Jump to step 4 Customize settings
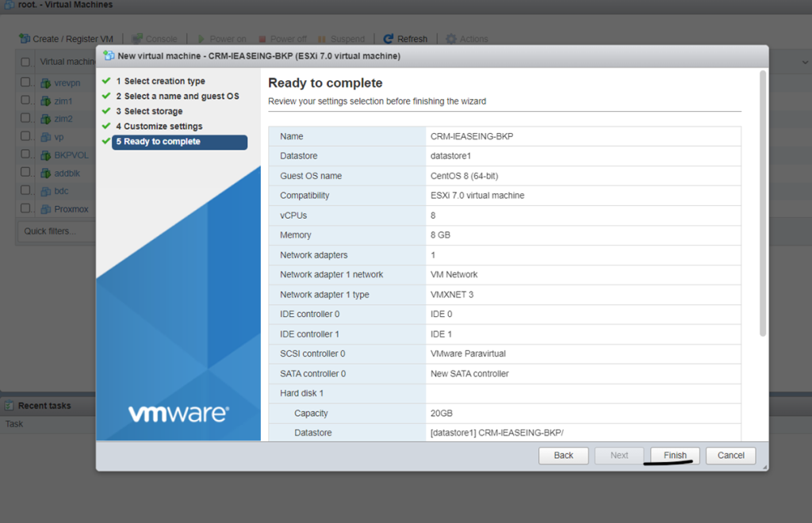Viewport: 812px width, 523px height. click(163, 126)
